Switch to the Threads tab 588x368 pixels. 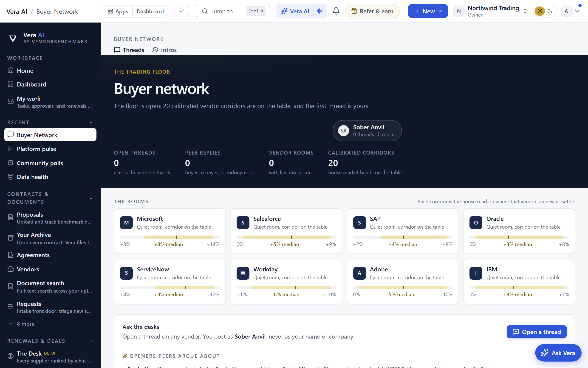[129, 50]
